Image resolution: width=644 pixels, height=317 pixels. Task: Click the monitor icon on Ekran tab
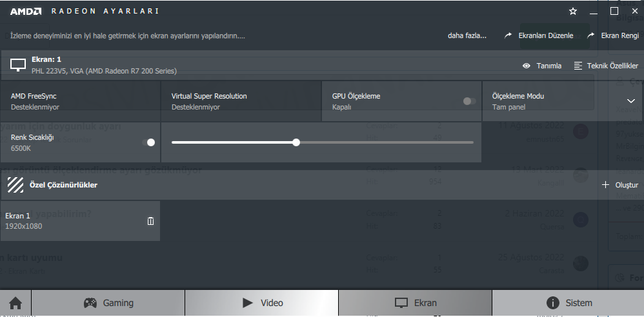click(401, 303)
